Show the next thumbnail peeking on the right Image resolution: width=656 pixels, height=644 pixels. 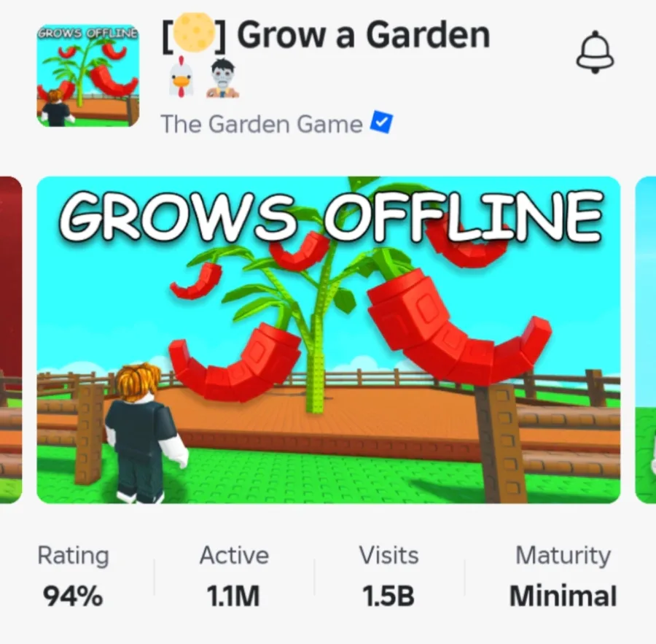(646, 340)
